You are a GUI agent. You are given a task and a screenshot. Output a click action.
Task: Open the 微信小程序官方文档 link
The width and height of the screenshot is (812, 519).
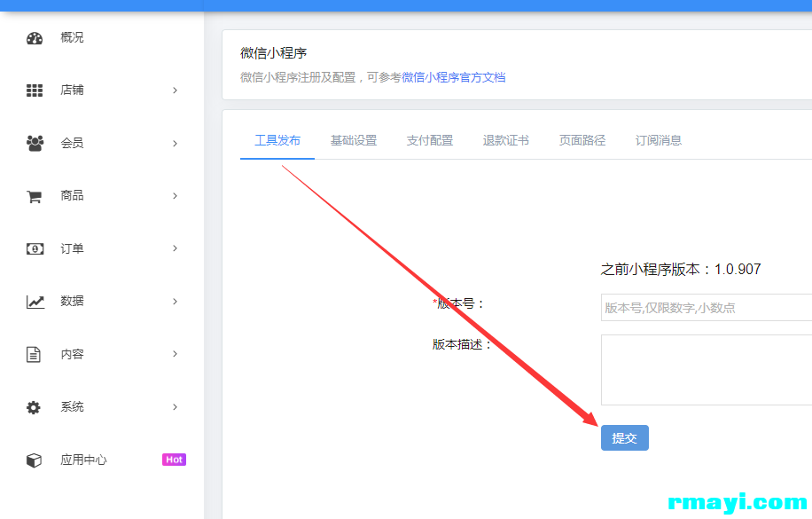point(454,77)
